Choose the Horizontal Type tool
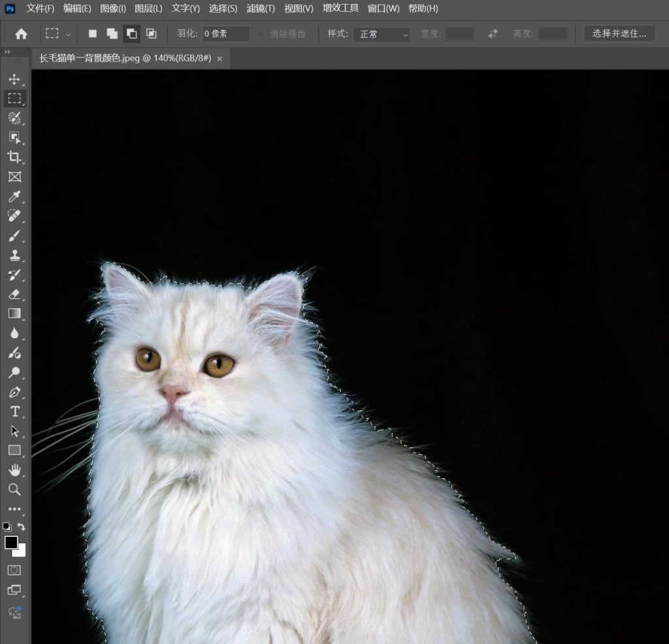Image resolution: width=669 pixels, height=644 pixels. tap(14, 411)
